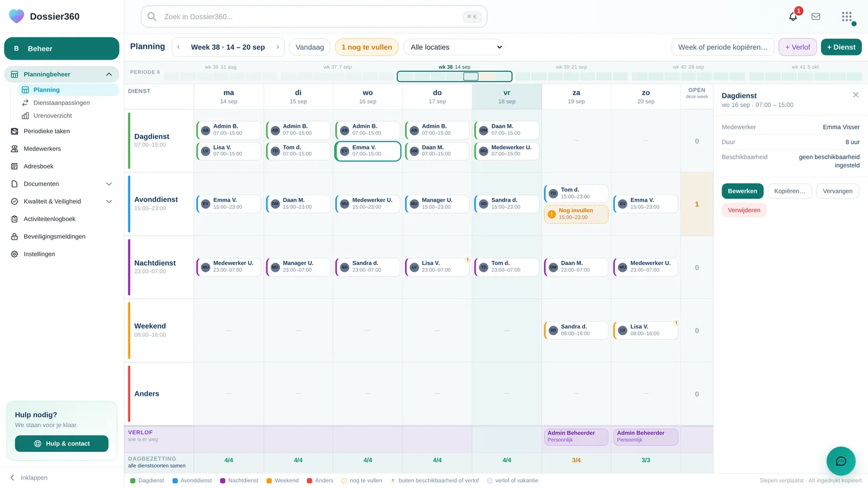
Task: Open Dienstaanpassingen in the sidebar
Action: click(x=61, y=103)
